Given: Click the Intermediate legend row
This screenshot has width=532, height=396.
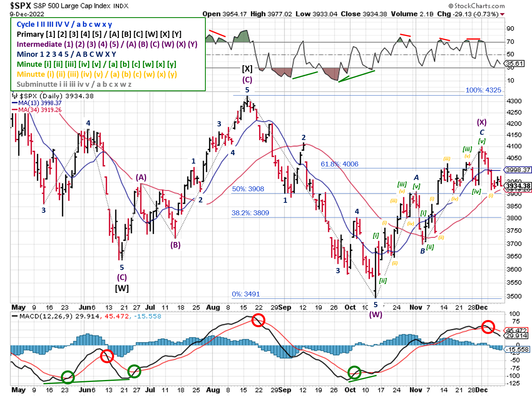Looking at the screenshot, I should point(107,44).
